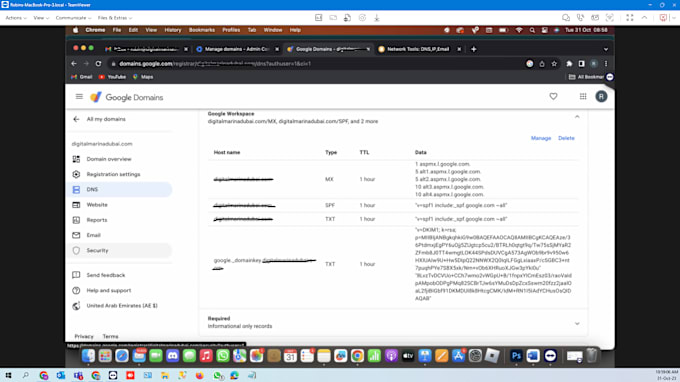Open TeamViewer chat icon
The image size is (680, 382).
pyautogui.click(x=566, y=18)
